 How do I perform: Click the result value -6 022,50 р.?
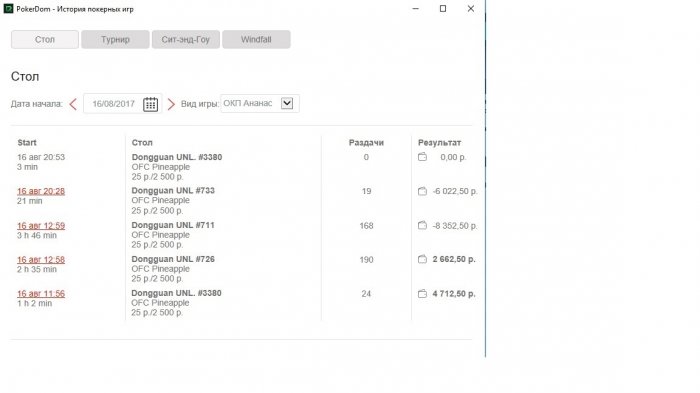455,191
